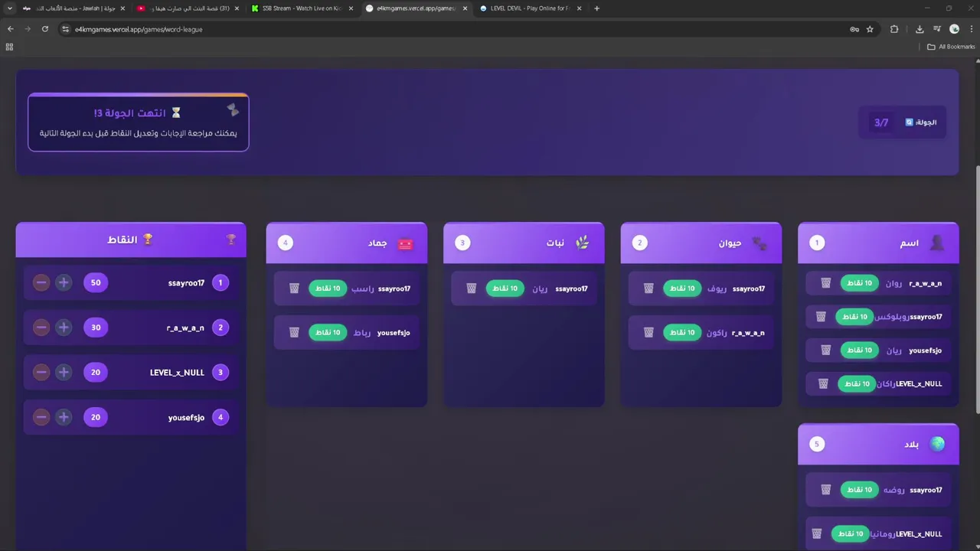980x551 pixels.
Task: Switch to the SSB Stream Kick tab
Action: [302, 8]
